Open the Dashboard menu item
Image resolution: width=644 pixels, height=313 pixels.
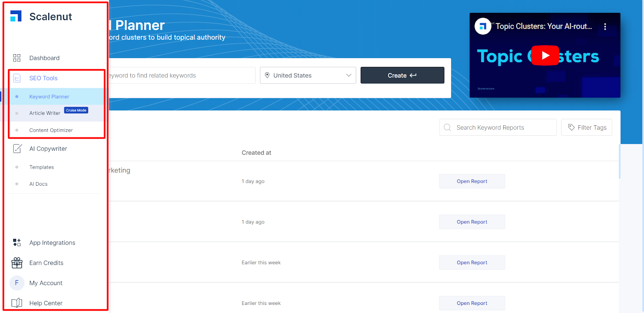click(44, 58)
